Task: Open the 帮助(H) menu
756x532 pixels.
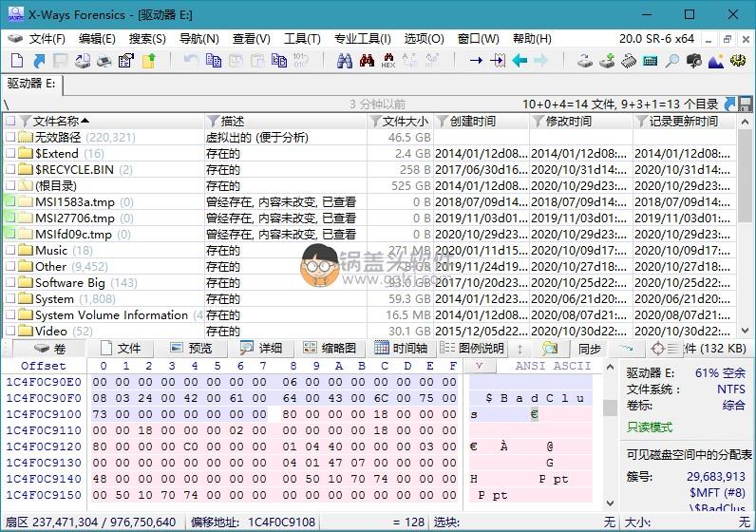Action: click(532, 39)
